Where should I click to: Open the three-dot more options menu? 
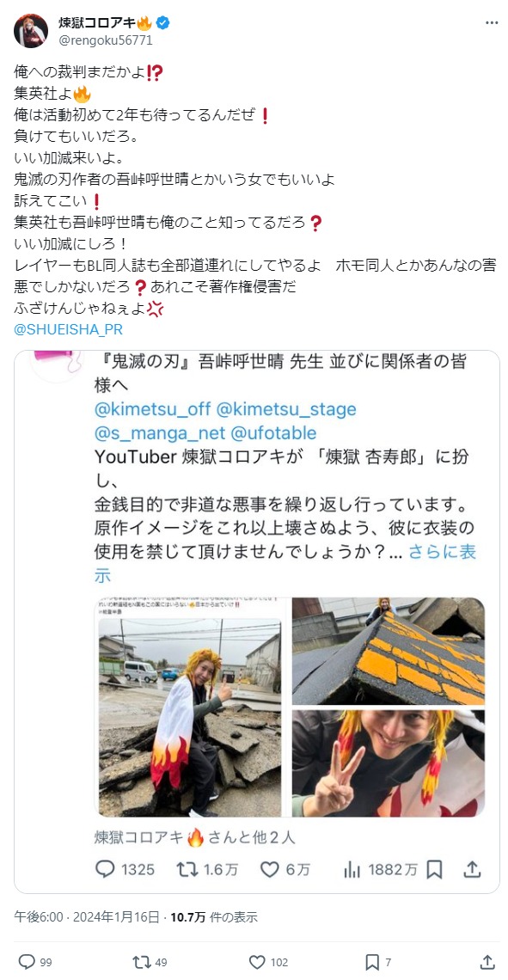point(492,22)
